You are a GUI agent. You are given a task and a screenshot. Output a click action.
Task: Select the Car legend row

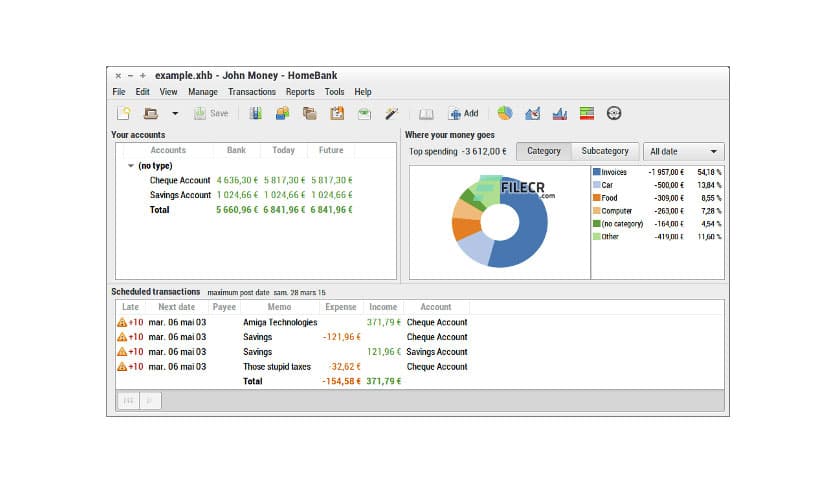click(x=657, y=185)
